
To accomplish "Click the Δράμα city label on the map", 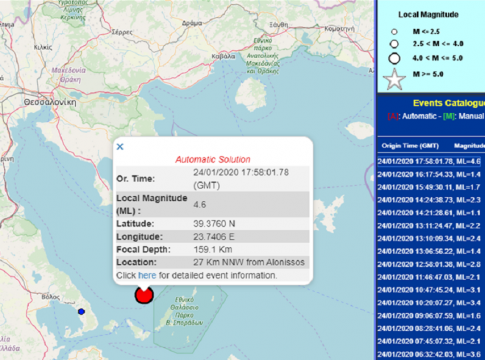I will [x=192, y=23].
